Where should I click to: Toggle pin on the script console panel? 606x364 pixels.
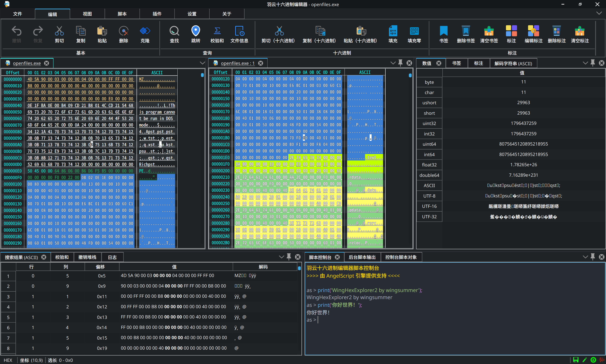tap(593, 257)
